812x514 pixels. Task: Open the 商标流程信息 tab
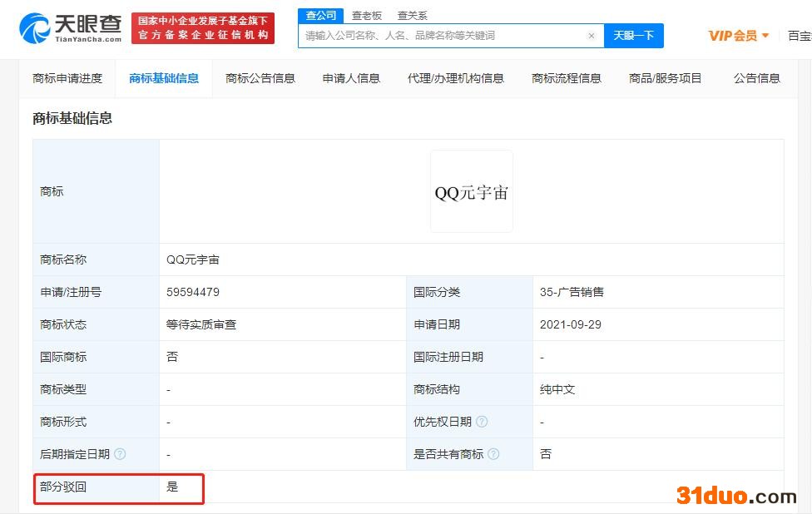(x=566, y=78)
